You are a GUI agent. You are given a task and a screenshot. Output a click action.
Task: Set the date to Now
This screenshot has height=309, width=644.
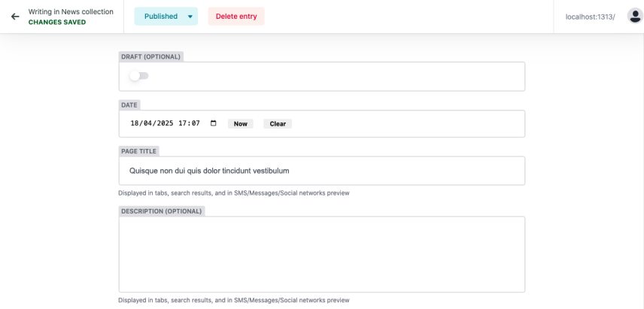[x=241, y=123]
